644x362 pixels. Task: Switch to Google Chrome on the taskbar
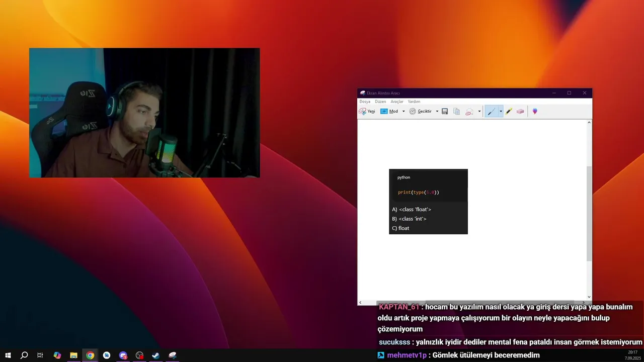(x=90, y=355)
